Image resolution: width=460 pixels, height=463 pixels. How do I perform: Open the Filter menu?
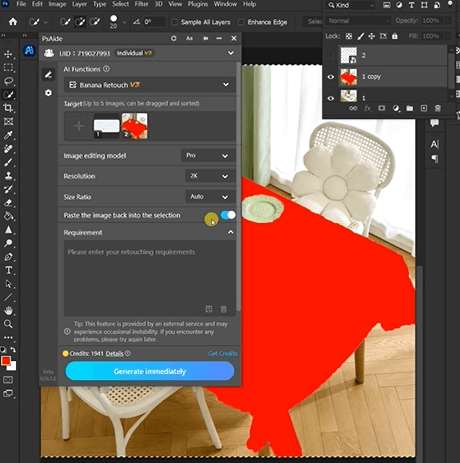pos(141,4)
